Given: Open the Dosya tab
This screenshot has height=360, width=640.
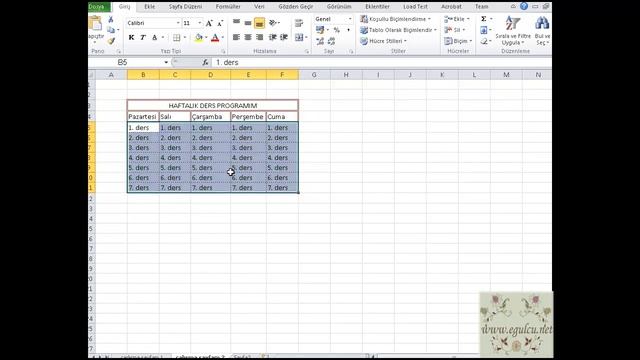Looking at the screenshot, I should pos(99,7).
